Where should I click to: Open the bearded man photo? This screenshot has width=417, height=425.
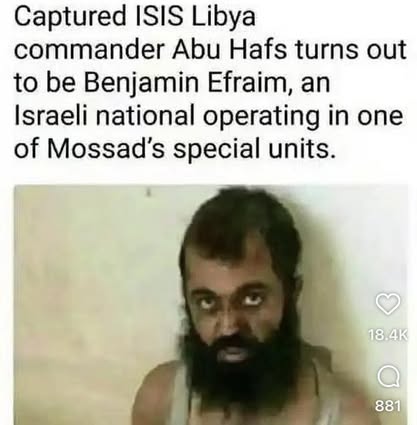(x=211, y=305)
